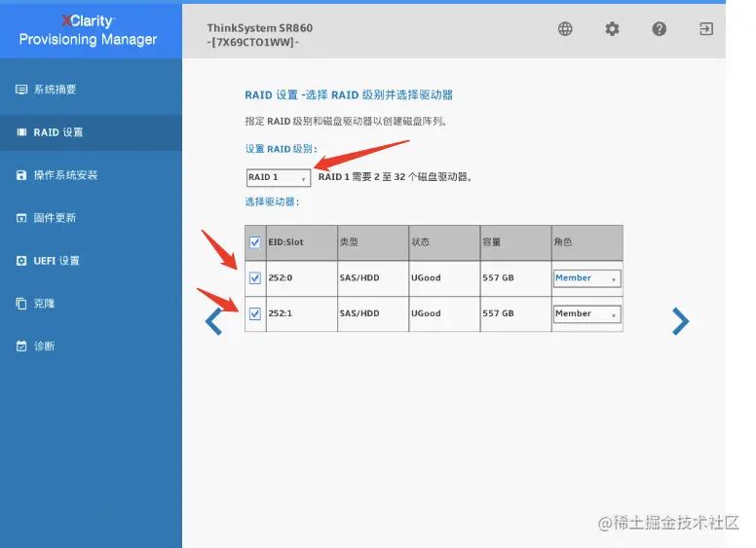The height and width of the screenshot is (548, 756).
Task: Select RAID 设置 menu item
Action: pyautogui.click(x=92, y=132)
